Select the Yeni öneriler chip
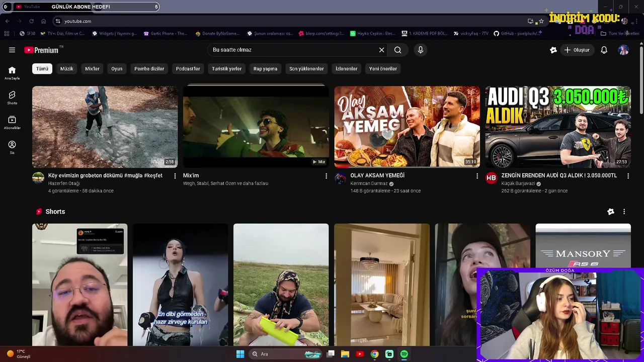Screen dimensions: 644x362 click(x=383, y=68)
